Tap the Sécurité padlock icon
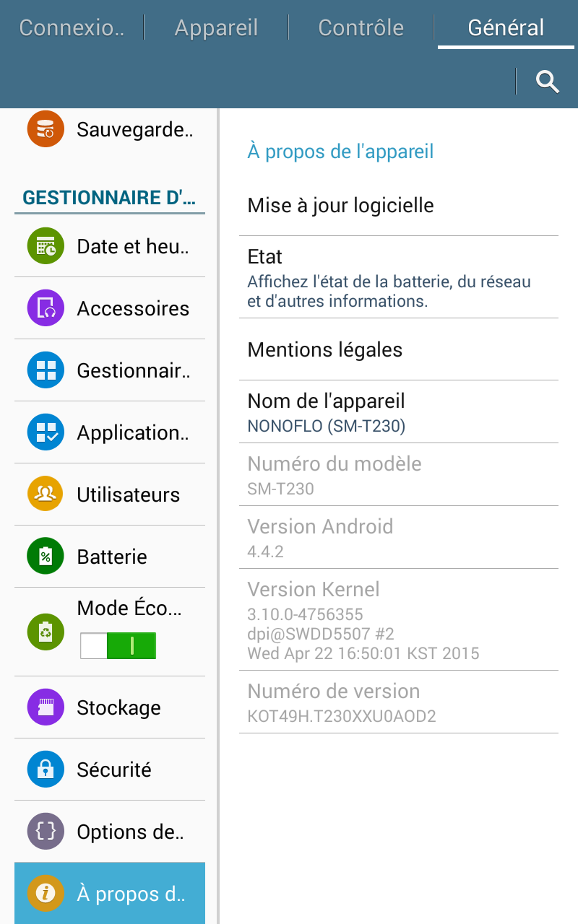Screen dimensions: 578x924 46,770
